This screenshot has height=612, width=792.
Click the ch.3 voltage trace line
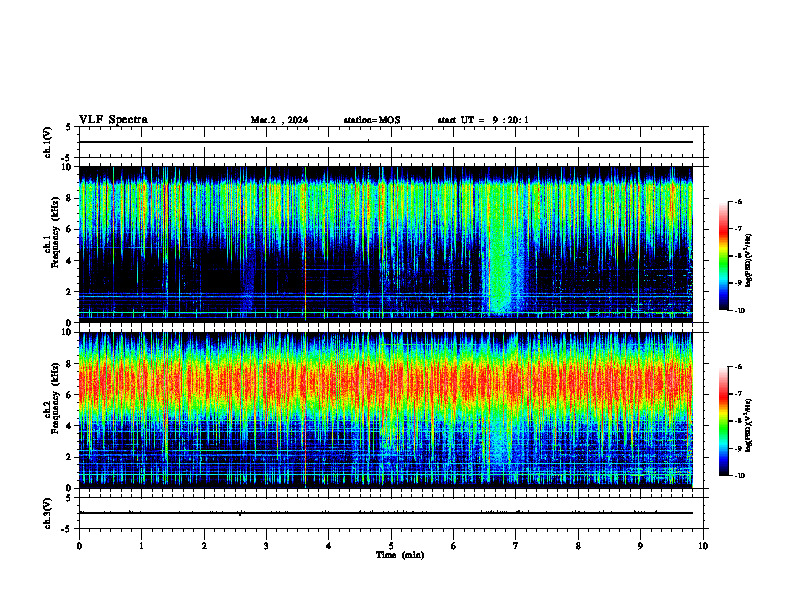click(386, 513)
